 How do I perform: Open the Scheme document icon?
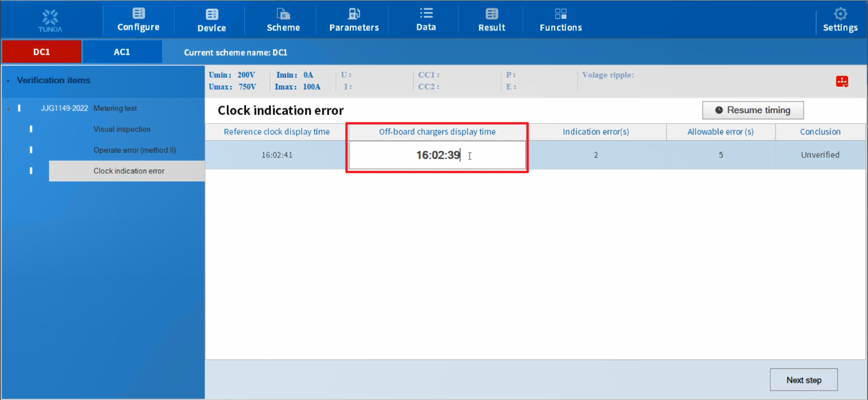[283, 13]
